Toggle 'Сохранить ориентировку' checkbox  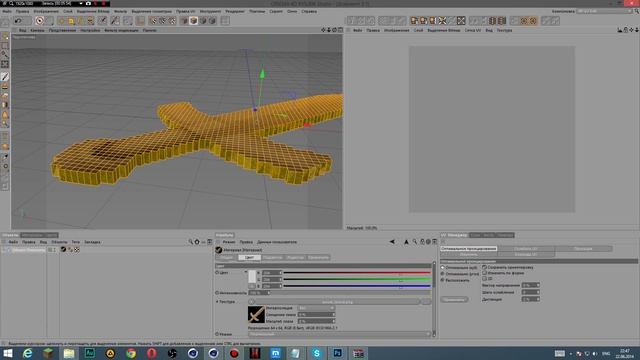[x=484, y=267]
